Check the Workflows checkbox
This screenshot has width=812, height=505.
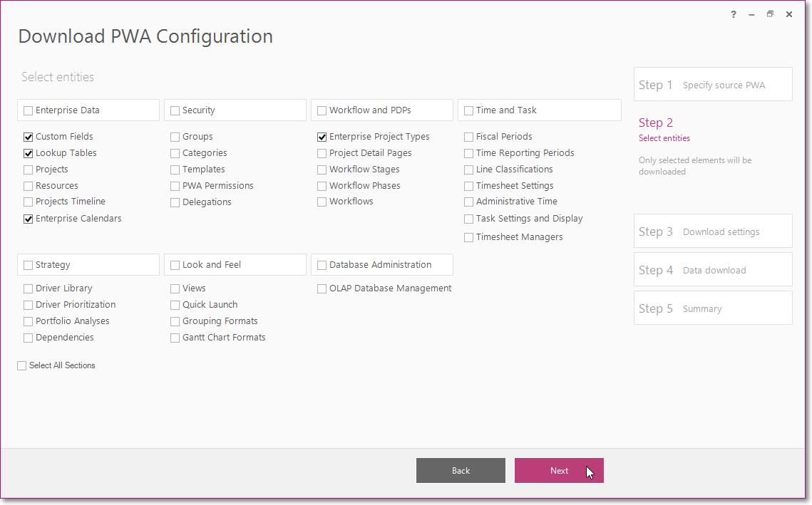[322, 202]
